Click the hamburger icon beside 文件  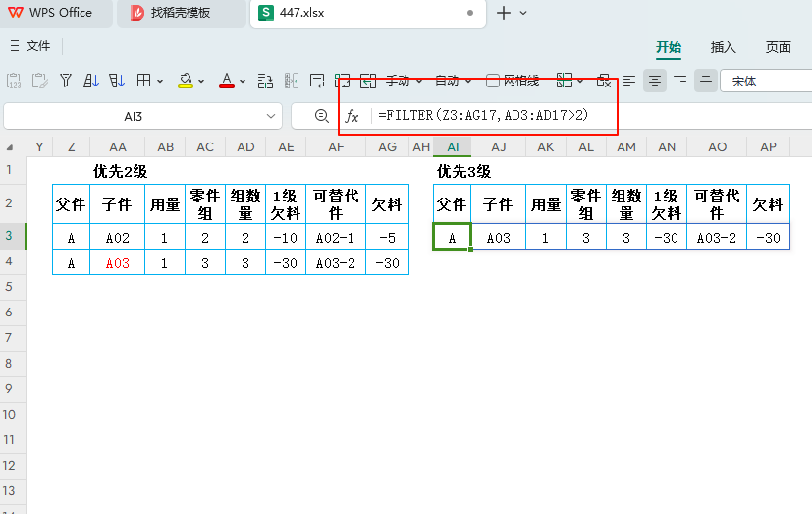pos(15,46)
